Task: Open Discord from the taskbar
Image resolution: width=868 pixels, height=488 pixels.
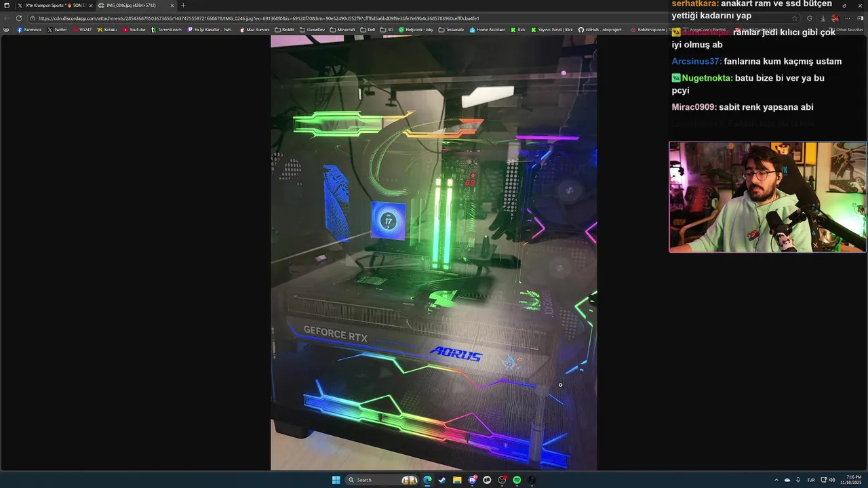Action: 472,480
